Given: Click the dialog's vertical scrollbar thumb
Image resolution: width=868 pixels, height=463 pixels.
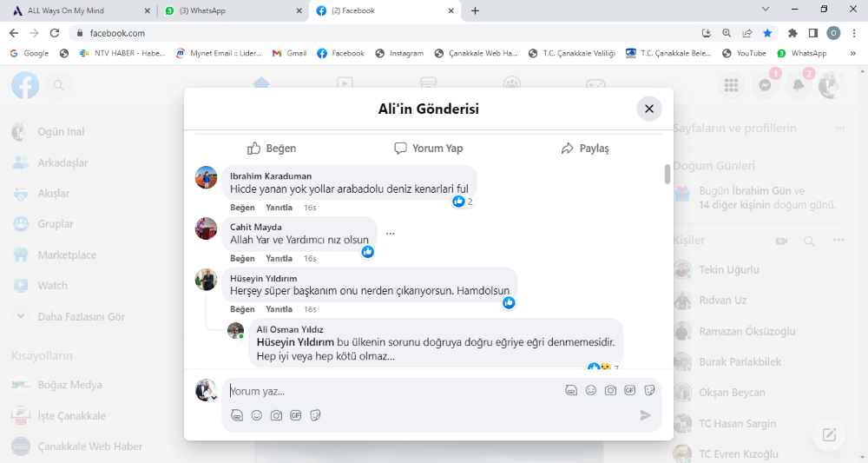Looking at the screenshot, I should pyautogui.click(x=667, y=174).
